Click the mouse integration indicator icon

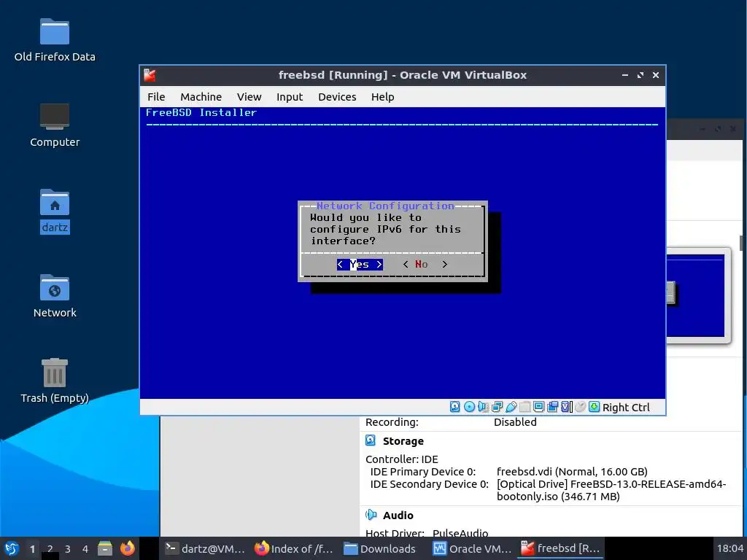click(580, 407)
